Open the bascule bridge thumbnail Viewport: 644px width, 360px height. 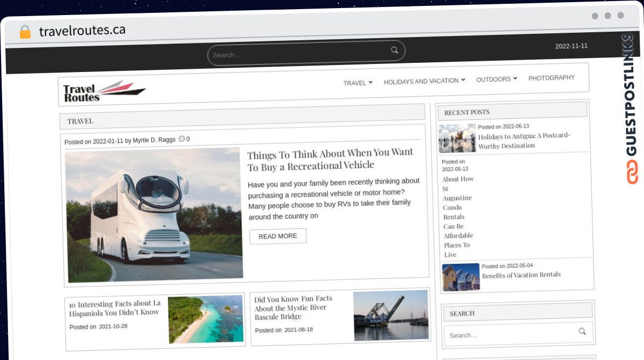pyautogui.click(x=391, y=315)
